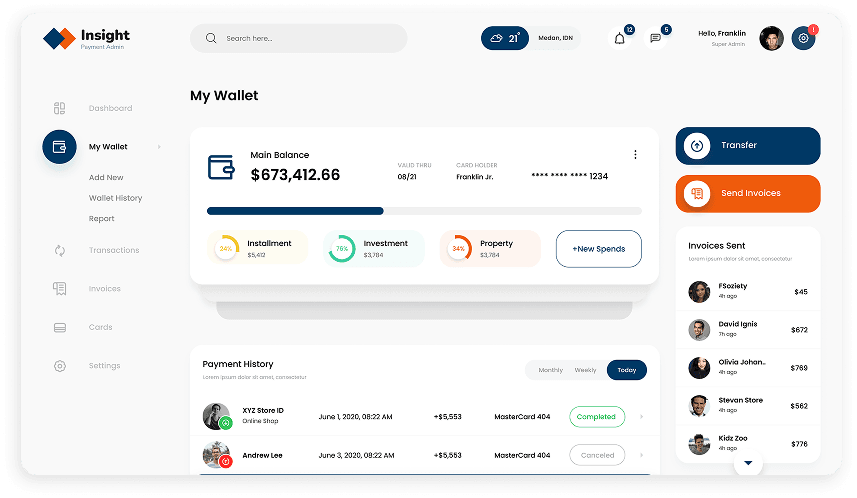Click the Installment spending card
Viewport: 857px width, 498px height.
pos(257,249)
